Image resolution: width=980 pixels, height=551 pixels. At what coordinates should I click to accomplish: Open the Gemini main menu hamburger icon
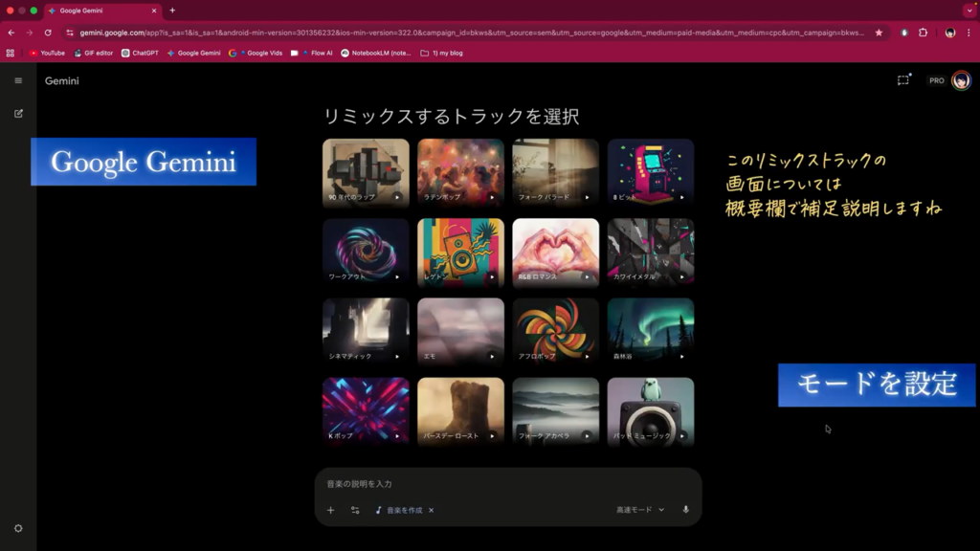click(18, 80)
